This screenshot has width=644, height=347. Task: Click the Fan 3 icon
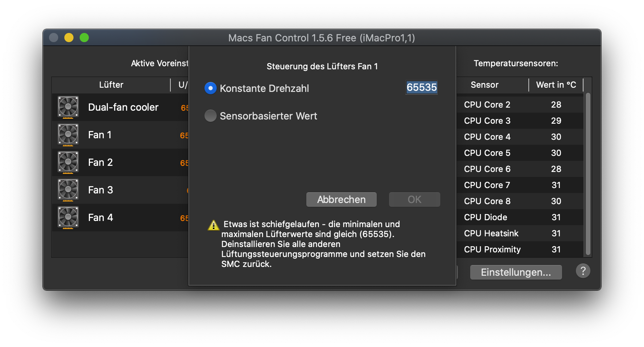[68, 190]
